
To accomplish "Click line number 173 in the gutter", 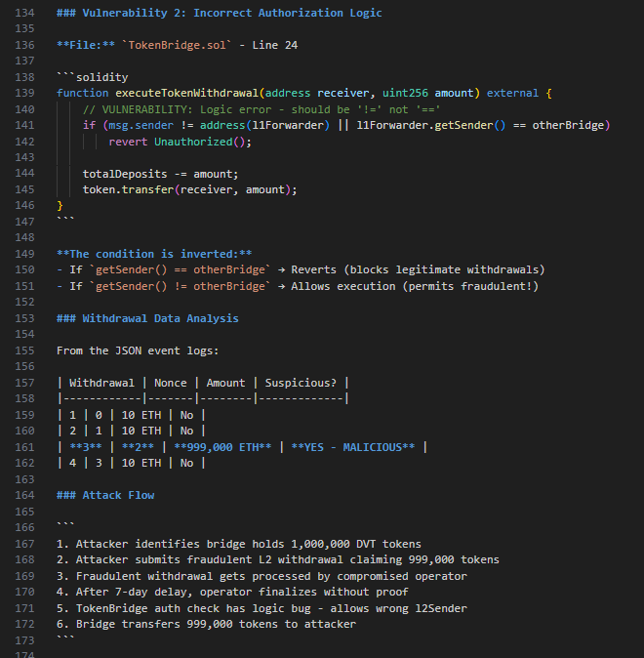I will tap(24, 640).
